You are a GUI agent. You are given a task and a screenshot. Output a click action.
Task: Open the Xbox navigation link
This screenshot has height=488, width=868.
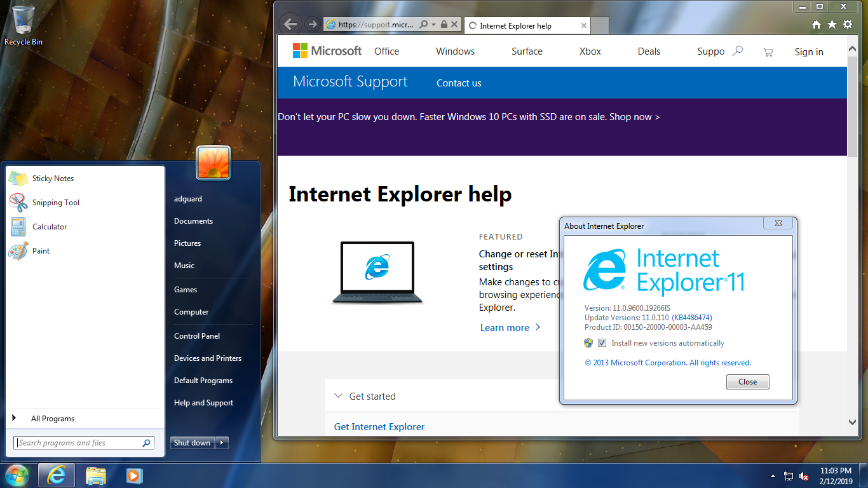(590, 51)
